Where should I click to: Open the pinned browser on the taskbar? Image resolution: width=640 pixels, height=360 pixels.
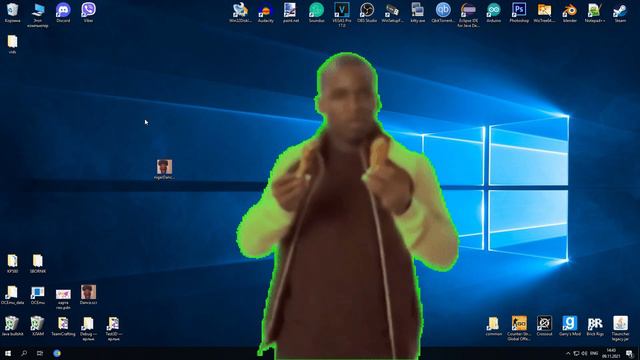pyautogui.click(x=57, y=353)
